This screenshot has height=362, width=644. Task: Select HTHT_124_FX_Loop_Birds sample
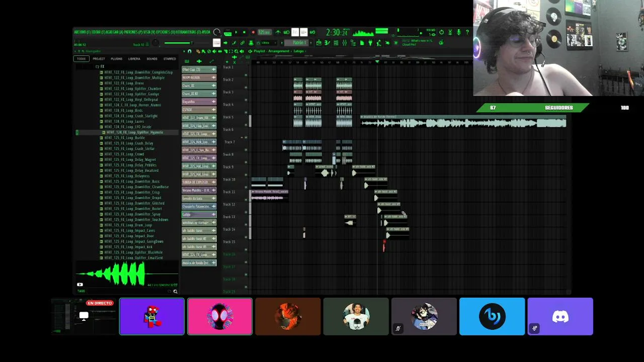pos(123,110)
